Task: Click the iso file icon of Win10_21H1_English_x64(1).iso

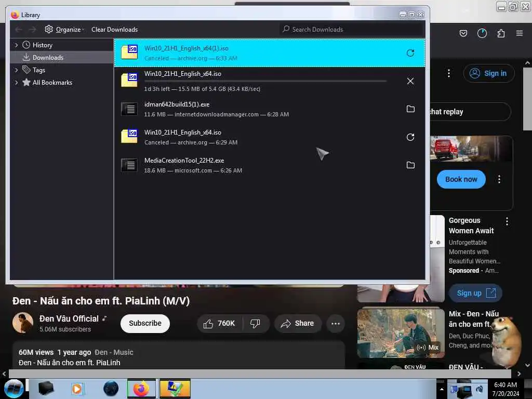Action: (x=129, y=52)
